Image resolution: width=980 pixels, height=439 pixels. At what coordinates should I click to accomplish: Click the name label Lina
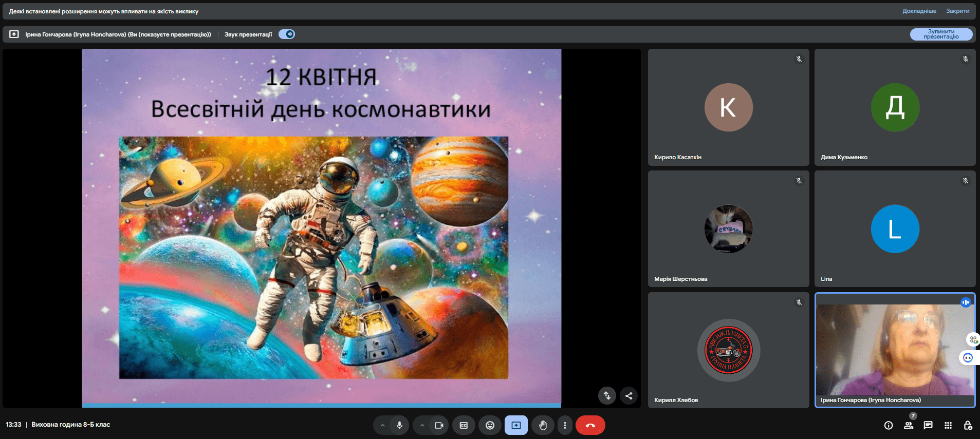826,279
